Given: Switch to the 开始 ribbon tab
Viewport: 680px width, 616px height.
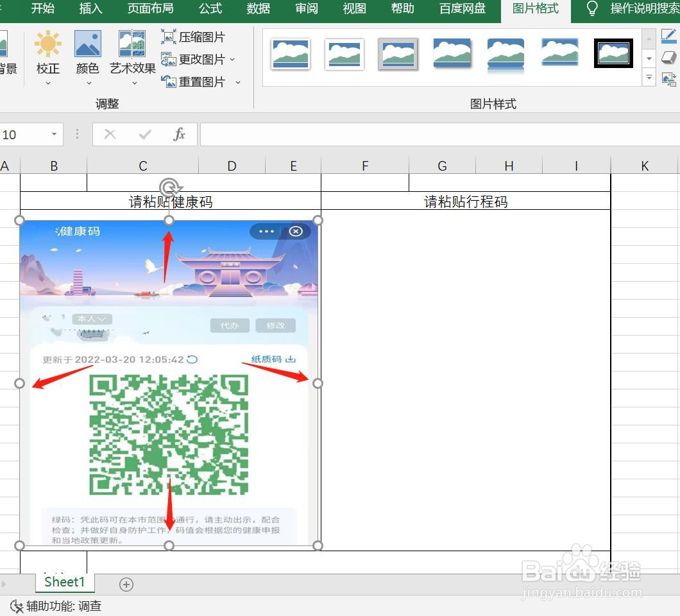Looking at the screenshot, I should pos(43,8).
